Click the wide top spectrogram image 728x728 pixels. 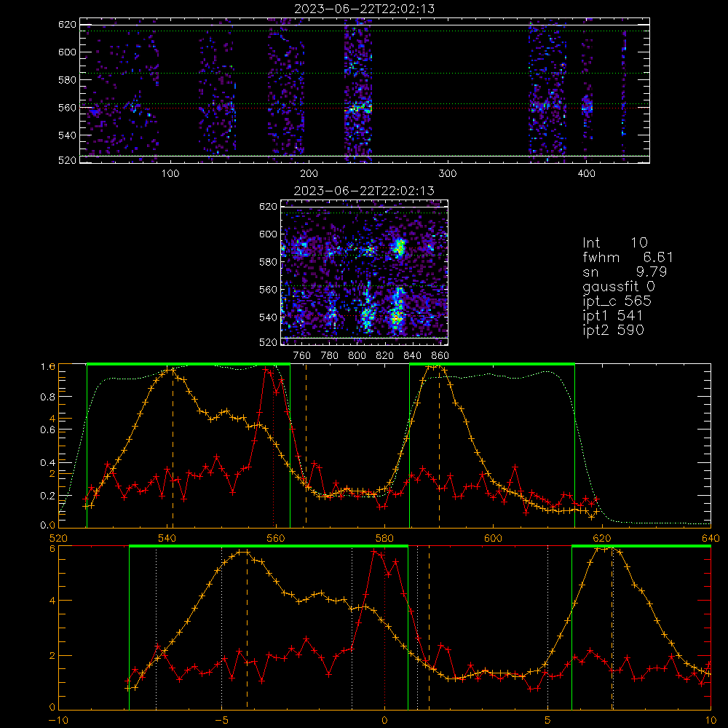(x=365, y=90)
